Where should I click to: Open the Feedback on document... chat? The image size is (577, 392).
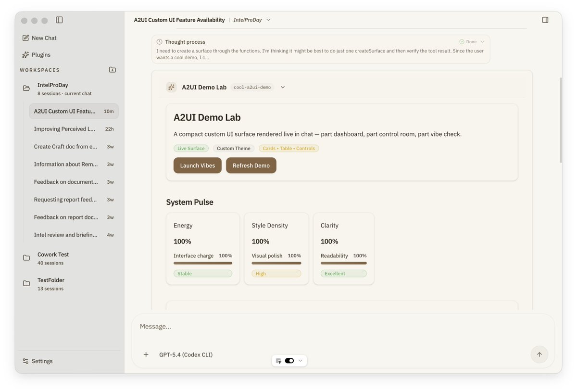(74, 182)
